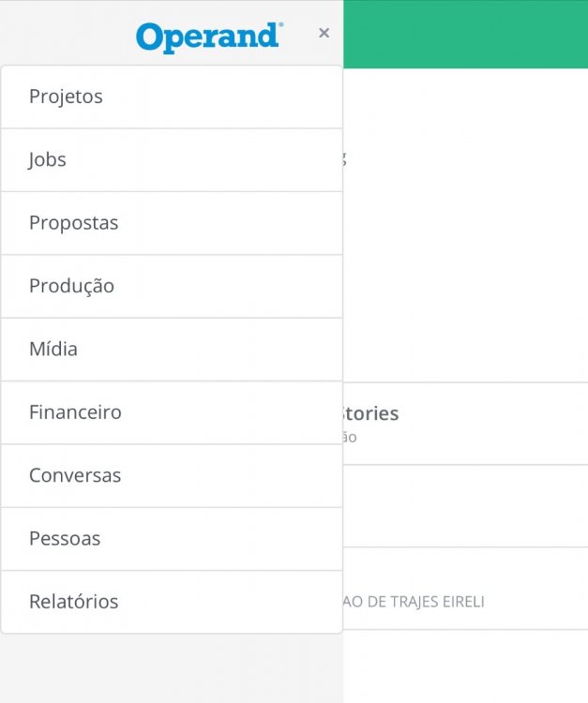
Task: Click white space below TRAJES EIRELI row
Action: coord(465,666)
